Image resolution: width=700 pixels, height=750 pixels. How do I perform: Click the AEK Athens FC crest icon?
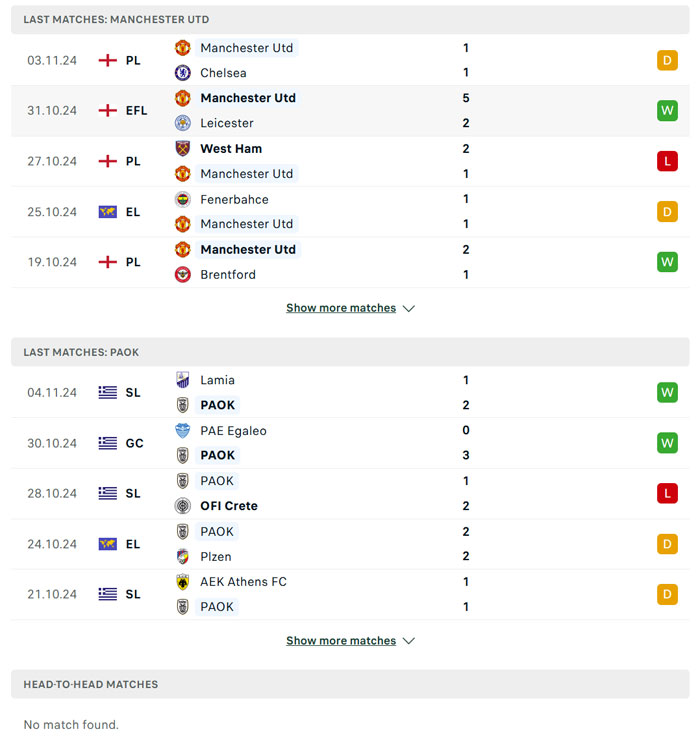182,581
